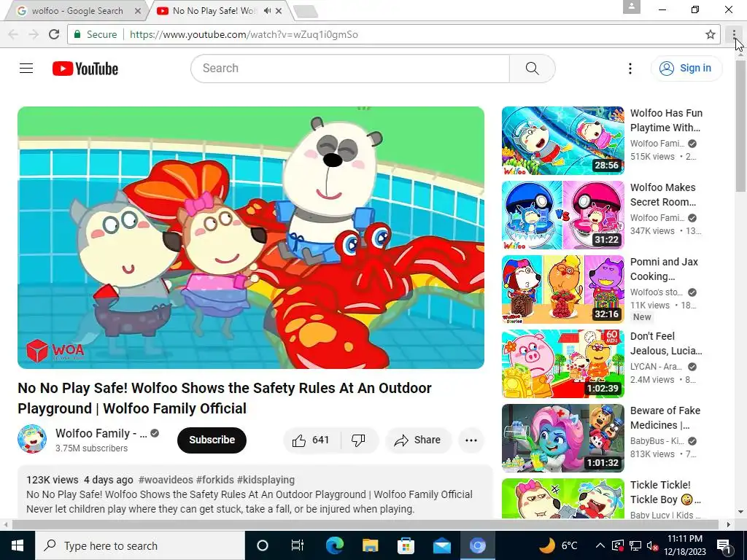The width and height of the screenshot is (747, 560).
Task: Open Beware of Fake Medicines thumbnail
Action: (562, 438)
